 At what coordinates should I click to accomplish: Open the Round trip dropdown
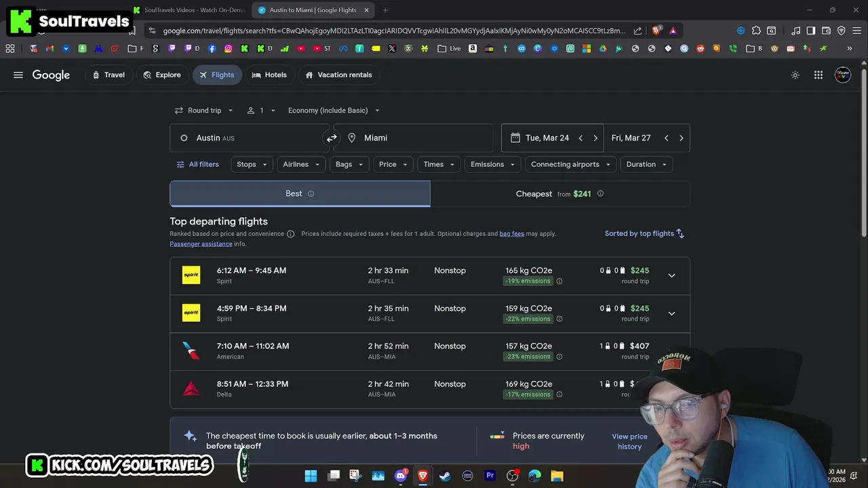coord(203,110)
